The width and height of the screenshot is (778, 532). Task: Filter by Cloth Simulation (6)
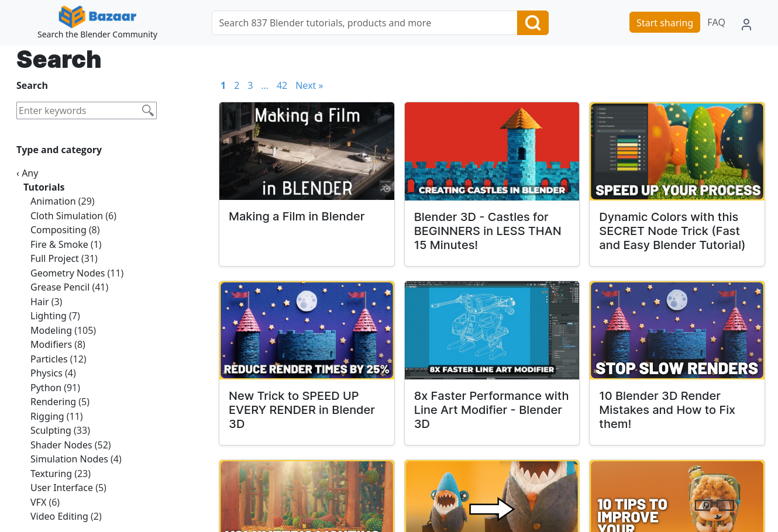[x=74, y=216]
